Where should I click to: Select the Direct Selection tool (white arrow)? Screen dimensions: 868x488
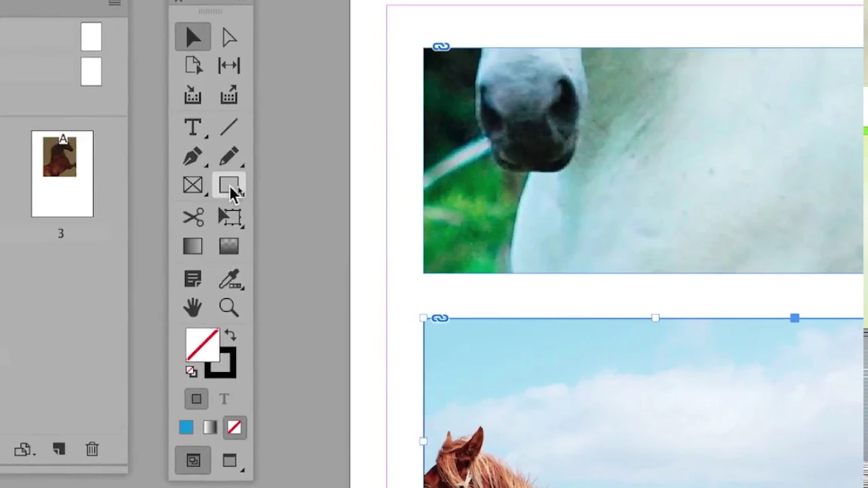(x=229, y=37)
